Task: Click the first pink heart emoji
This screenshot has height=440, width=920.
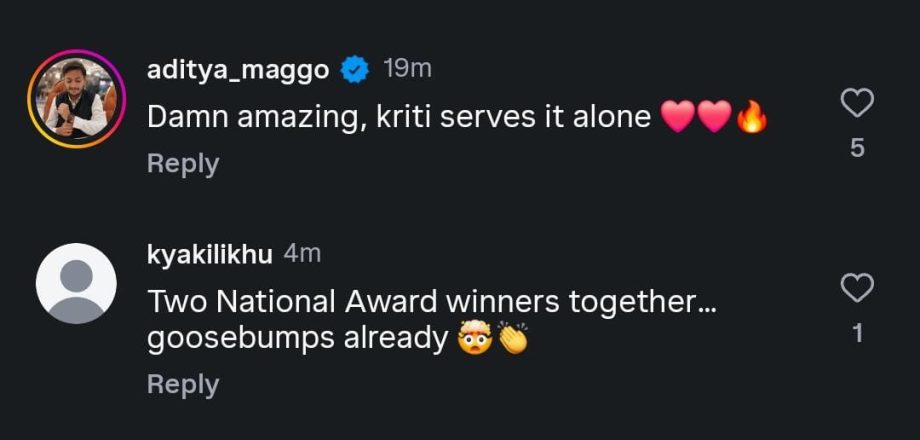Action: click(678, 118)
